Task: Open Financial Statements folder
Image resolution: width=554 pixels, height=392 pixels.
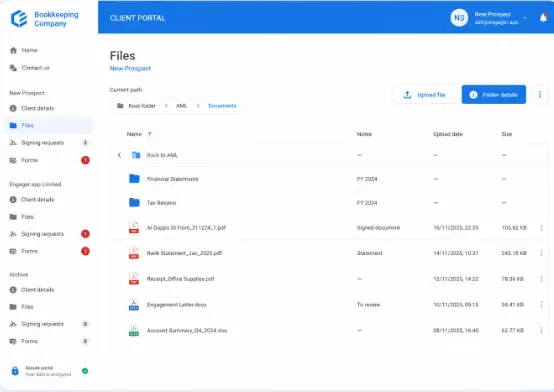Action: coord(173,179)
